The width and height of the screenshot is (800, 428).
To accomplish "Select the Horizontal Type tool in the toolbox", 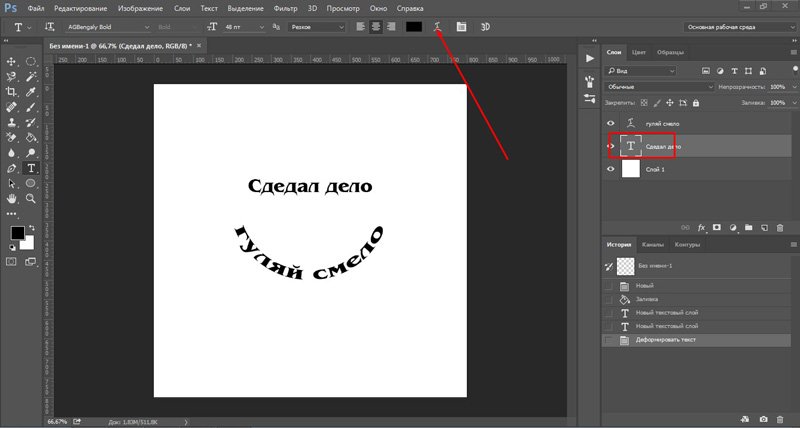I will point(31,168).
